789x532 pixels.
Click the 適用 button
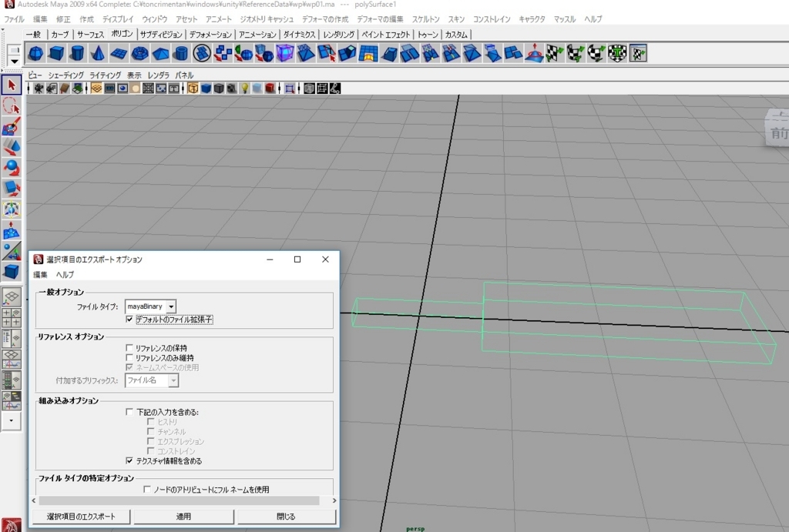pos(183,517)
